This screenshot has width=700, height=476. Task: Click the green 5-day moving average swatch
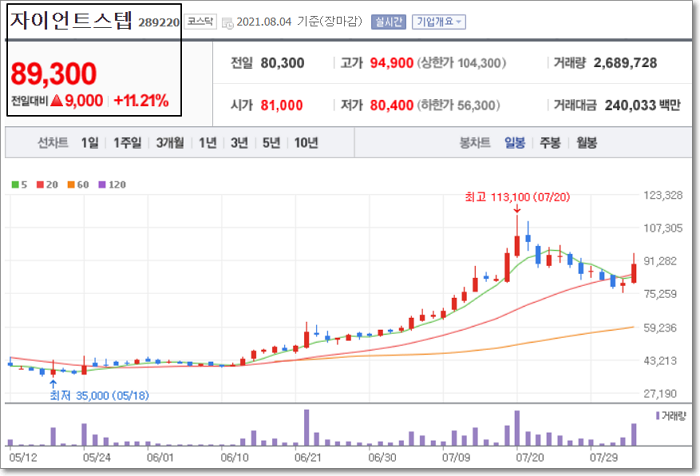[15, 184]
